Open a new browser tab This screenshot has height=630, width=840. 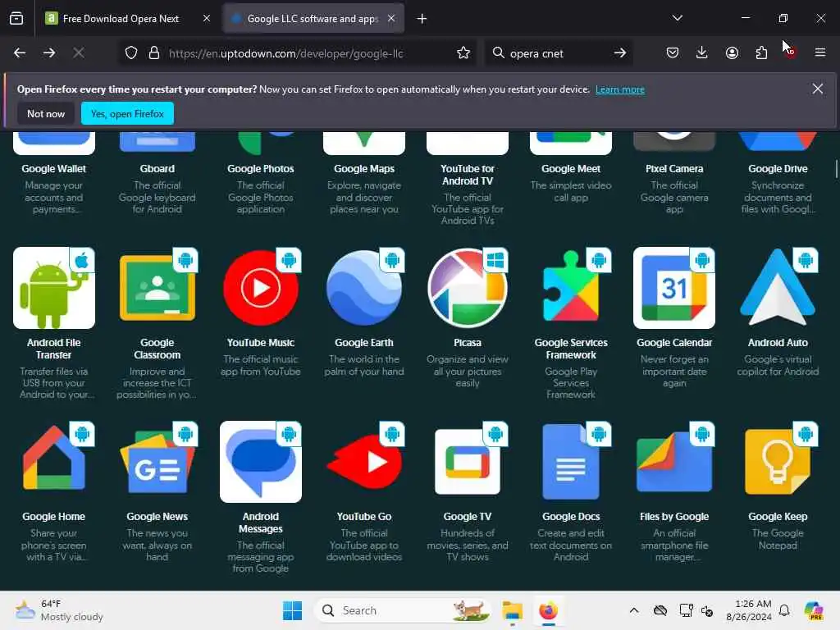point(422,19)
